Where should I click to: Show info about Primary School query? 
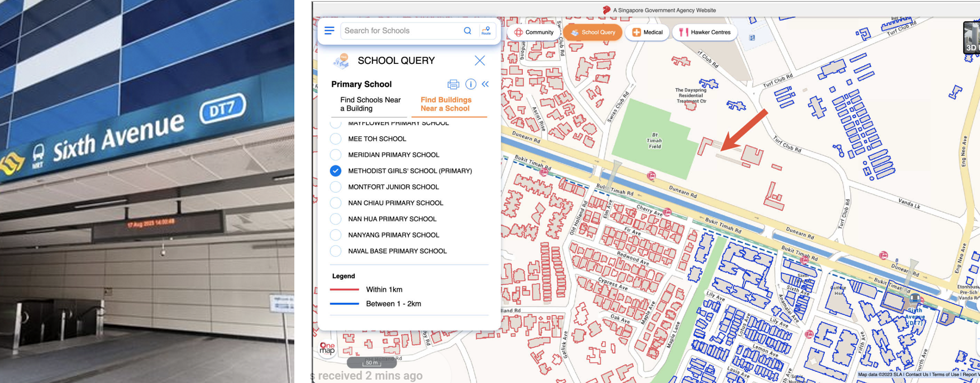[x=471, y=84]
